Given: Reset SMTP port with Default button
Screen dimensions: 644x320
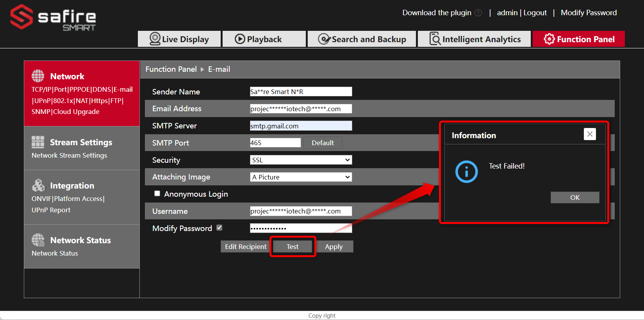Looking at the screenshot, I should [x=323, y=143].
